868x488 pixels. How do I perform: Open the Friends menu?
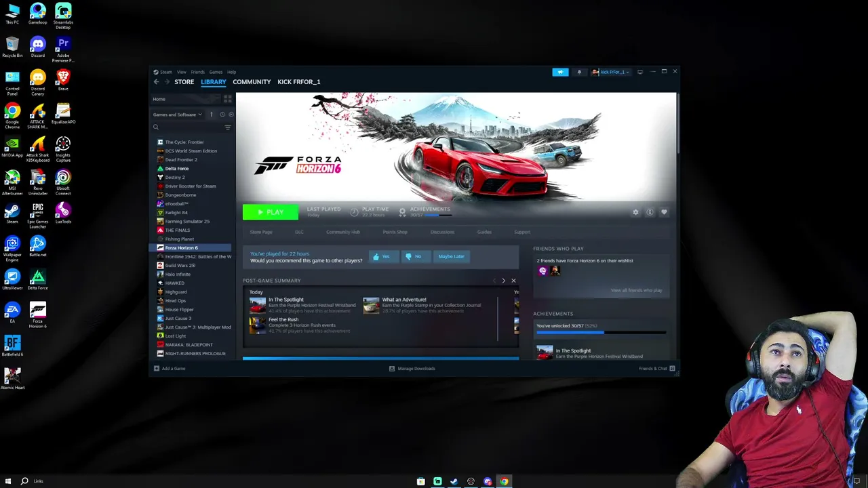click(x=198, y=72)
